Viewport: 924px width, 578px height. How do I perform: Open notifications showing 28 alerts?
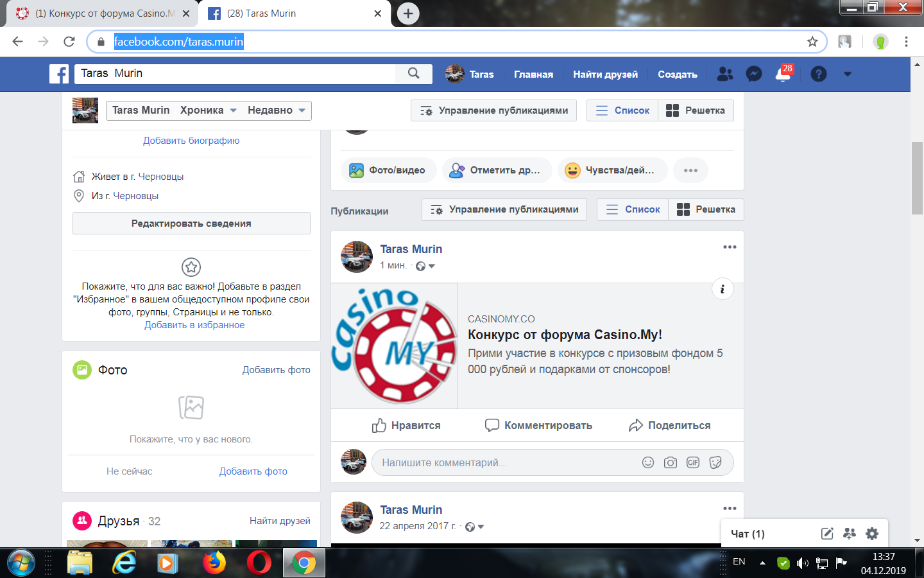coord(783,74)
